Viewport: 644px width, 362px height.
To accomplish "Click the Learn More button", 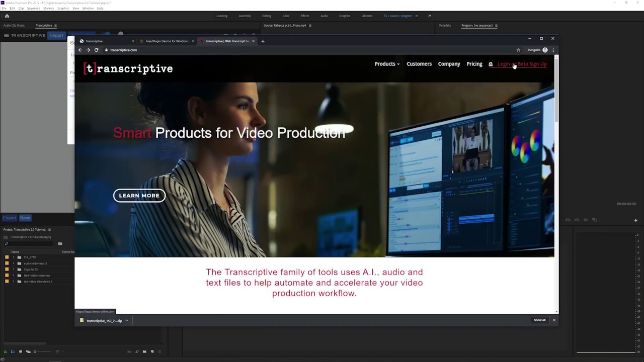I will [x=139, y=196].
